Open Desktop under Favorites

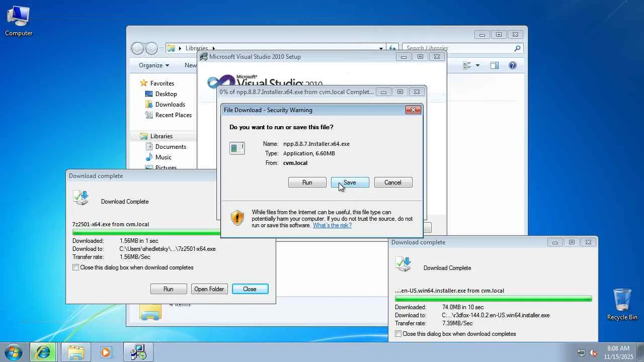point(166,94)
